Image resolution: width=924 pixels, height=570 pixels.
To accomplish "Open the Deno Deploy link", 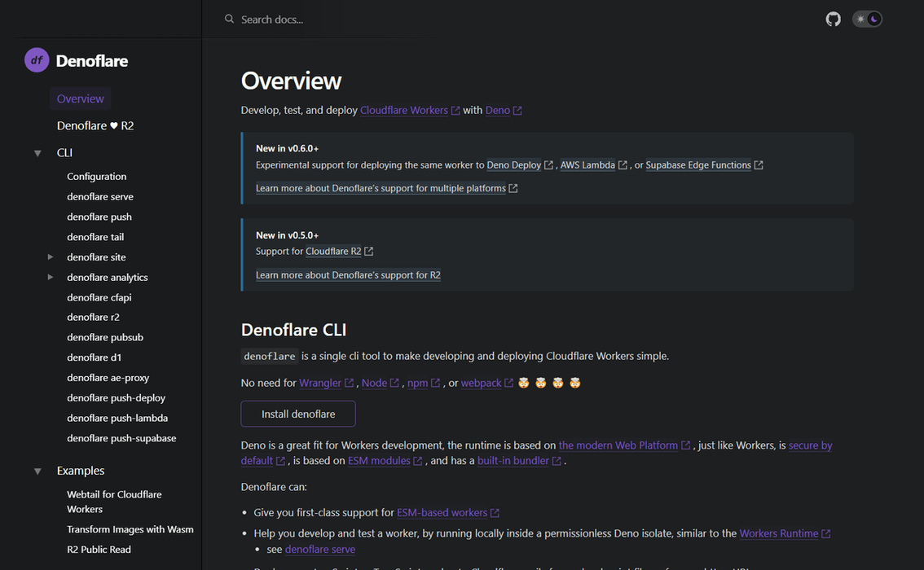I will 514,164.
